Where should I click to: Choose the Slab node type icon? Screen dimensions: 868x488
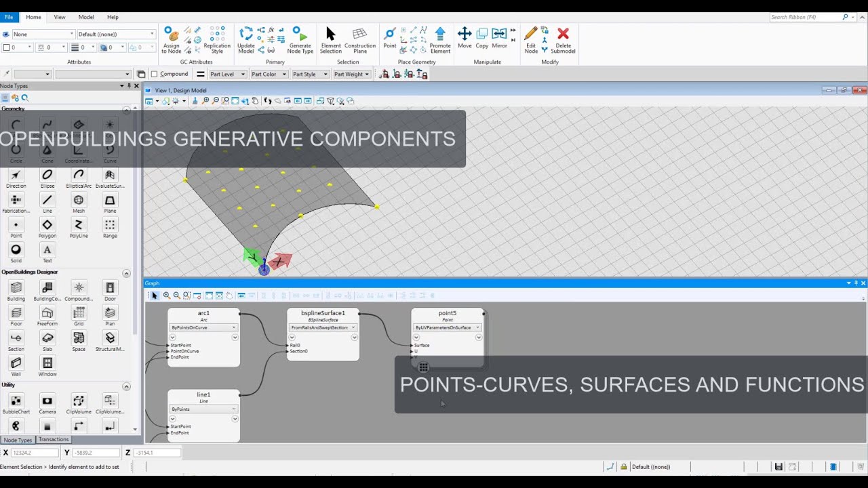point(47,338)
